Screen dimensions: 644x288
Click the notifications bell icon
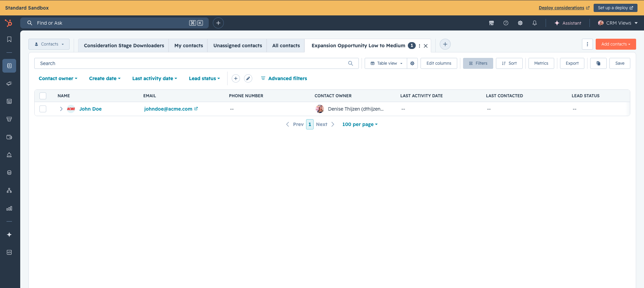pos(534,23)
